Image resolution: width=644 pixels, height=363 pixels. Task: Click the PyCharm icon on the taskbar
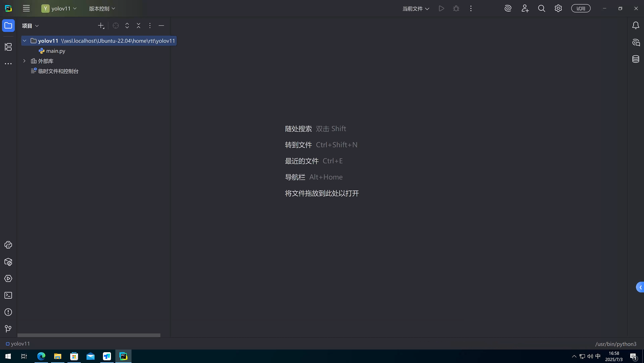[x=123, y=356]
